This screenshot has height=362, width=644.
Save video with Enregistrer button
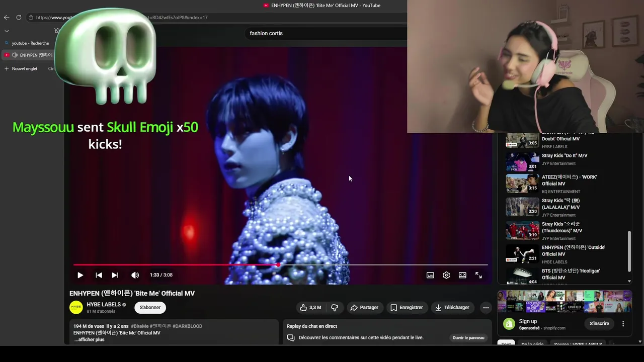coord(407,307)
